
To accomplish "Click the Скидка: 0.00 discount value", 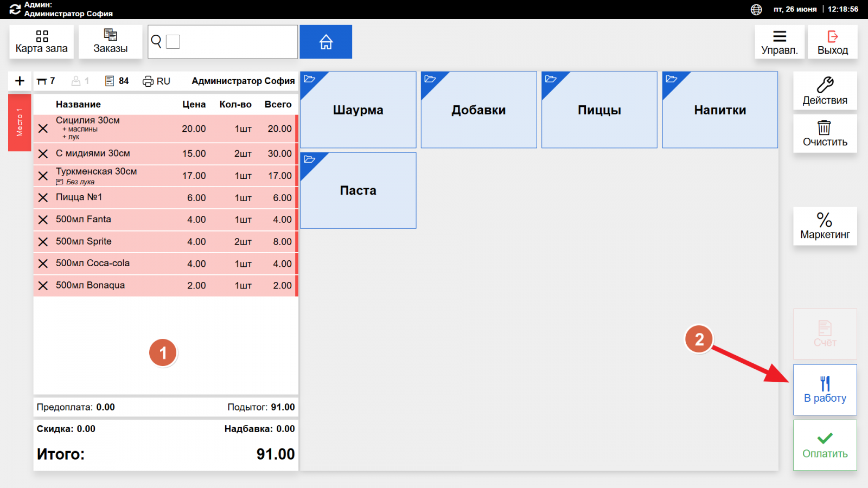I will [66, 429].
